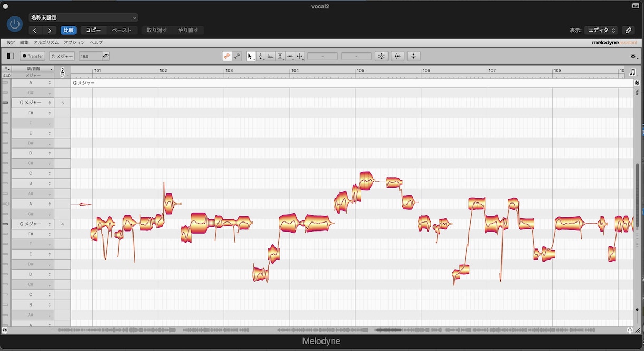Click the G メジャー key display in toolbar
The image size is (644, 351).
[x=62, y=56]
